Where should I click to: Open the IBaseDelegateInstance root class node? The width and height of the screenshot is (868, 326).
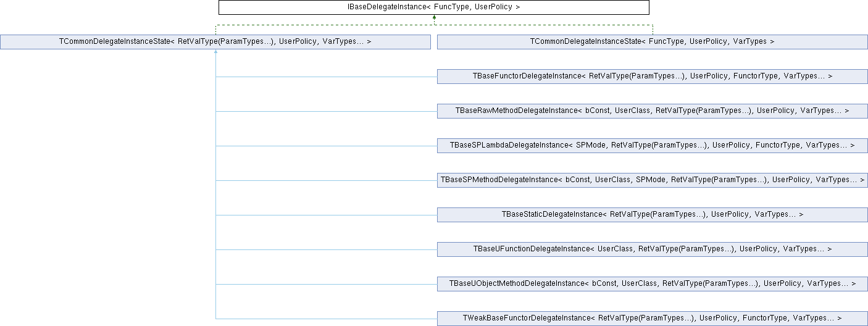(x=434, y=7)
